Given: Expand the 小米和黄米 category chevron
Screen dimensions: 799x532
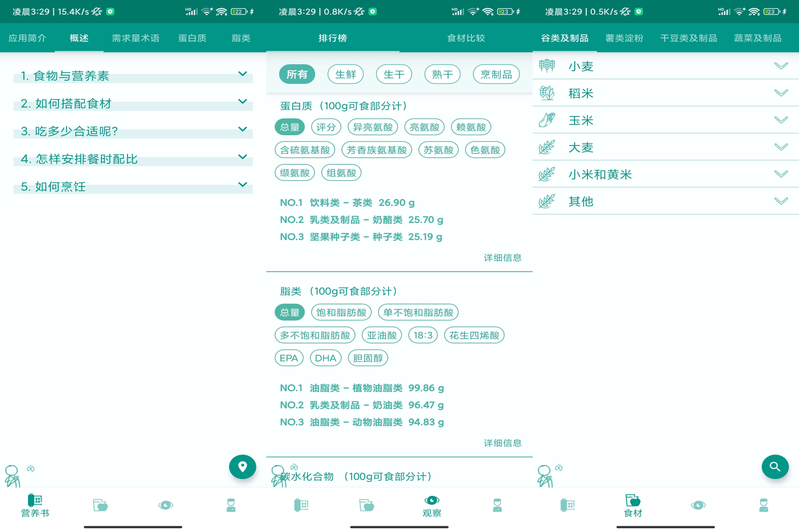Looking at the screenshot, I should [781, 174].
